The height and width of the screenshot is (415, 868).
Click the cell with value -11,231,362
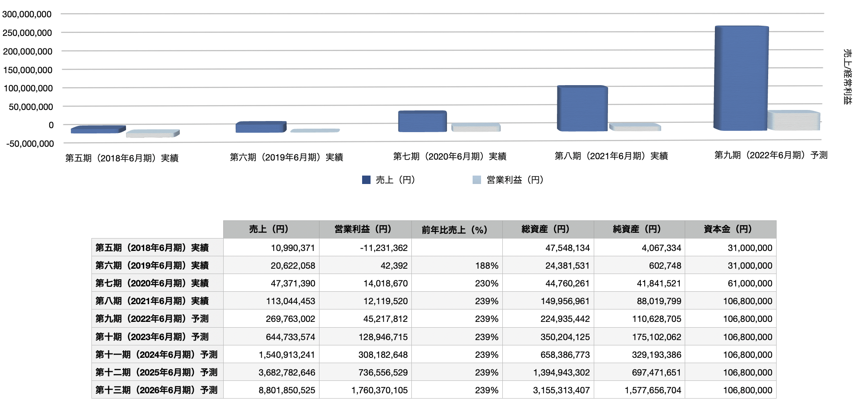coord(383,248)
